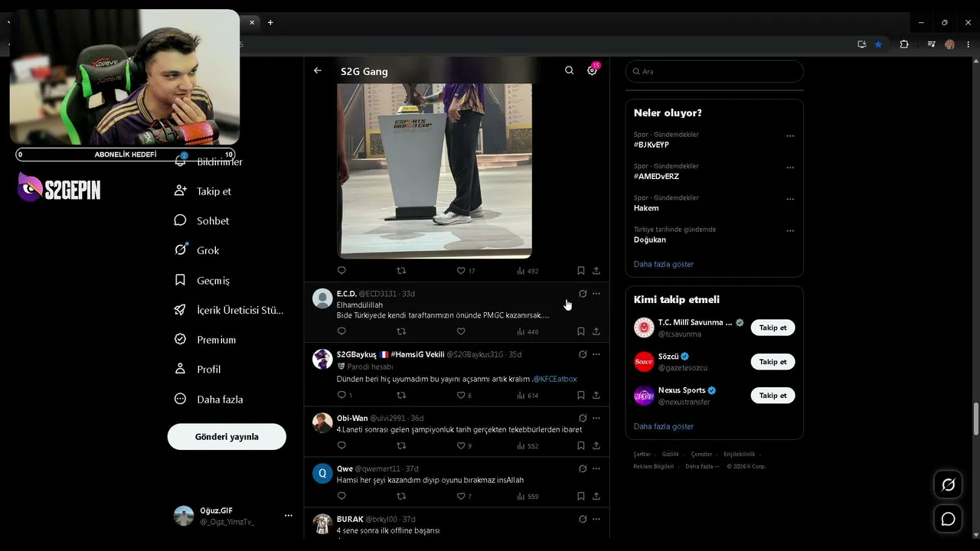Like the E.C.D. post
The image size is (980, 551).
pos(461,331)
